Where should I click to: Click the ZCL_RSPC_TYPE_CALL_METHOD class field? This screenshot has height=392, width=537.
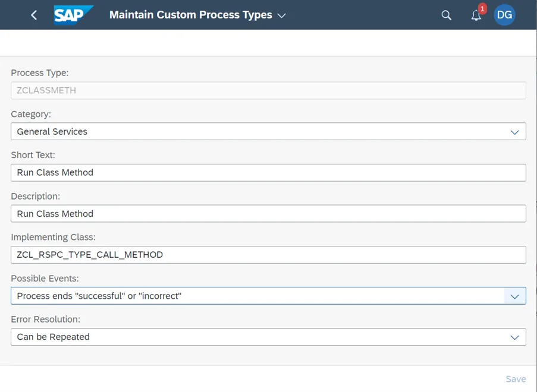pyautogui.click(x=268, y=255)
